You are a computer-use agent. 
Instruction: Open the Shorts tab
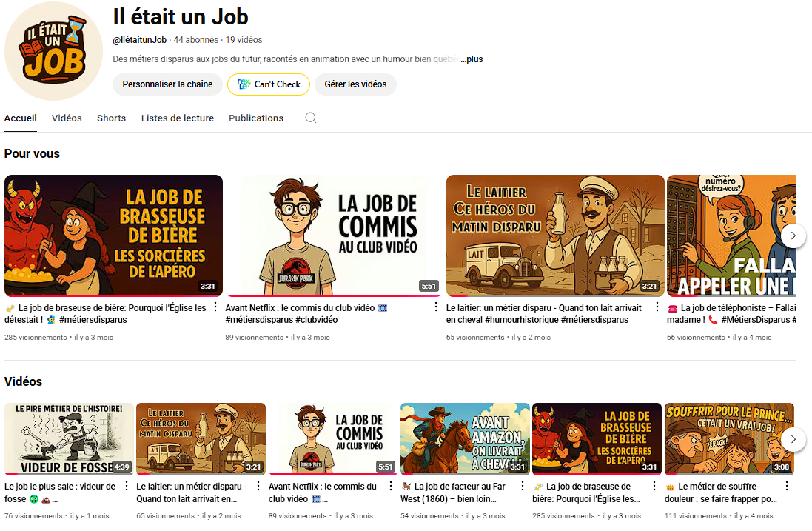pyautogui.click(x=111, y=118)
